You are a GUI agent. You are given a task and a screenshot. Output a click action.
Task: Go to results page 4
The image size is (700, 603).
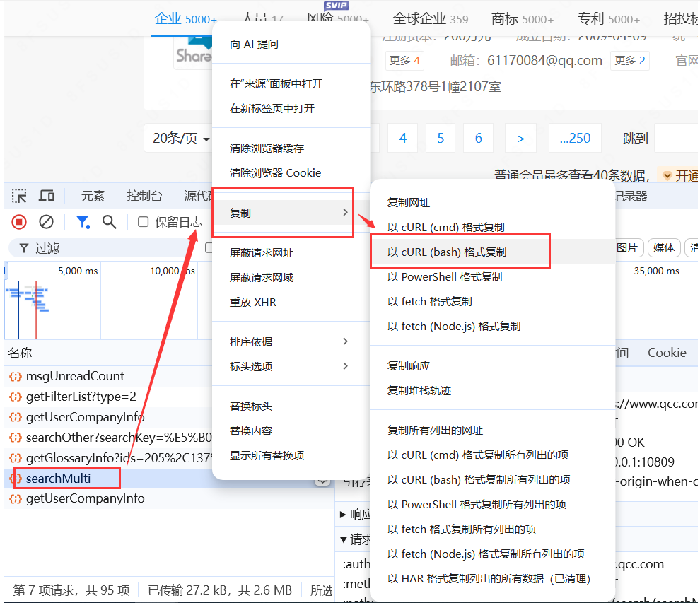403,138
